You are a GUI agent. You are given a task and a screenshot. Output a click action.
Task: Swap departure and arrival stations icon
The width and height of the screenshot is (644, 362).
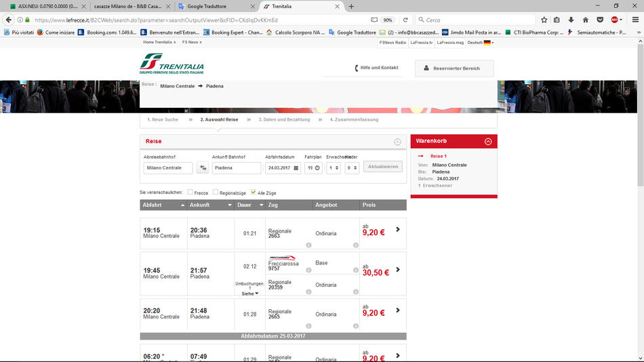203,167
